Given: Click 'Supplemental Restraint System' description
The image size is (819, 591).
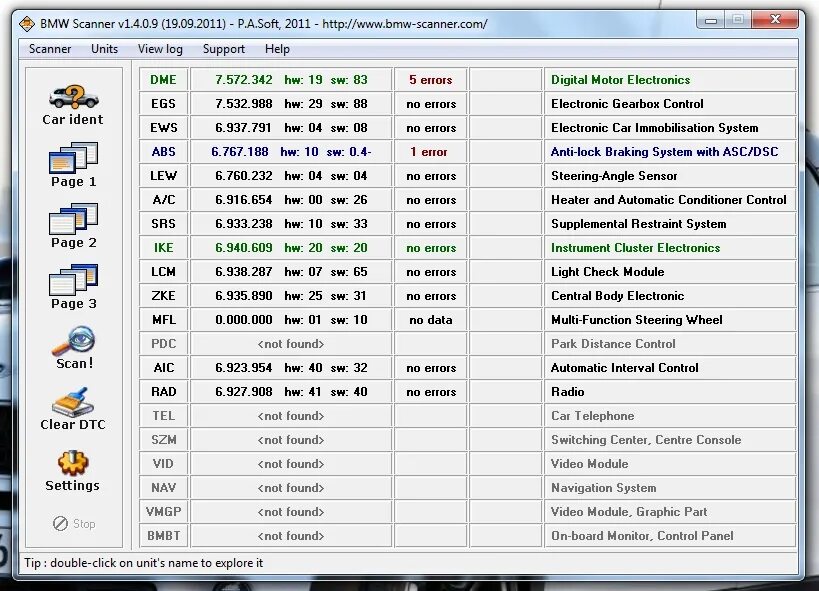Looking at the screenshot, I should click(x=639, y=224).
